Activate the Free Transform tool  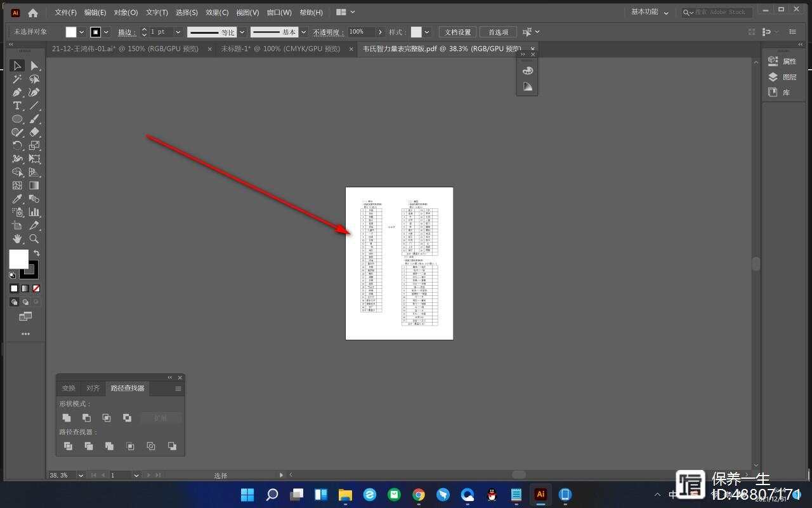point(34,159)
